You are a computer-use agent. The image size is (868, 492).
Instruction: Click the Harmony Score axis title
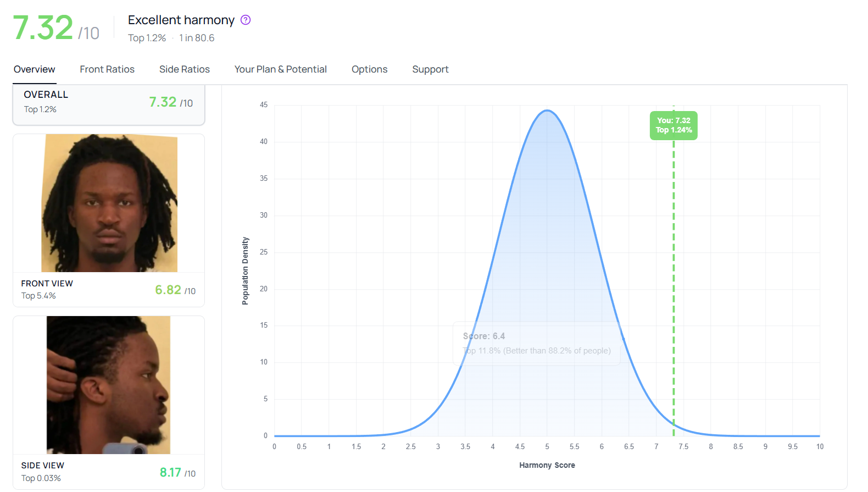(547, 465)
